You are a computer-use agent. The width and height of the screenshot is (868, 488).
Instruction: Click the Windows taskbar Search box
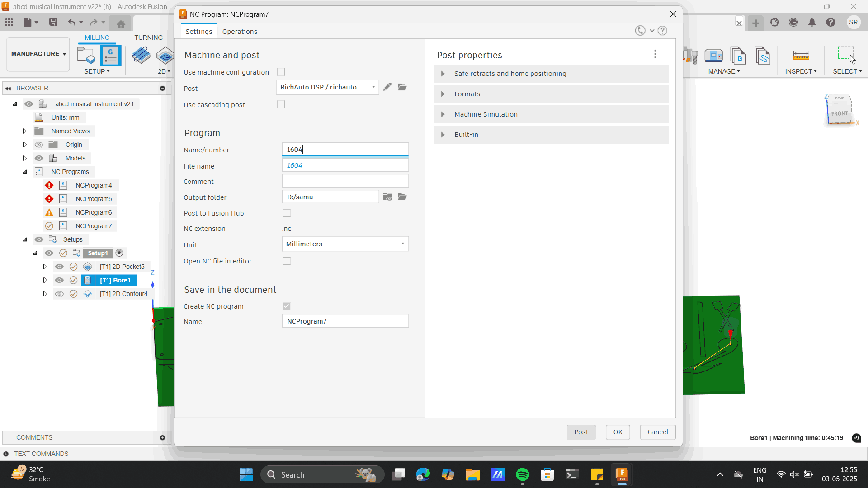[x=322, y=474]
